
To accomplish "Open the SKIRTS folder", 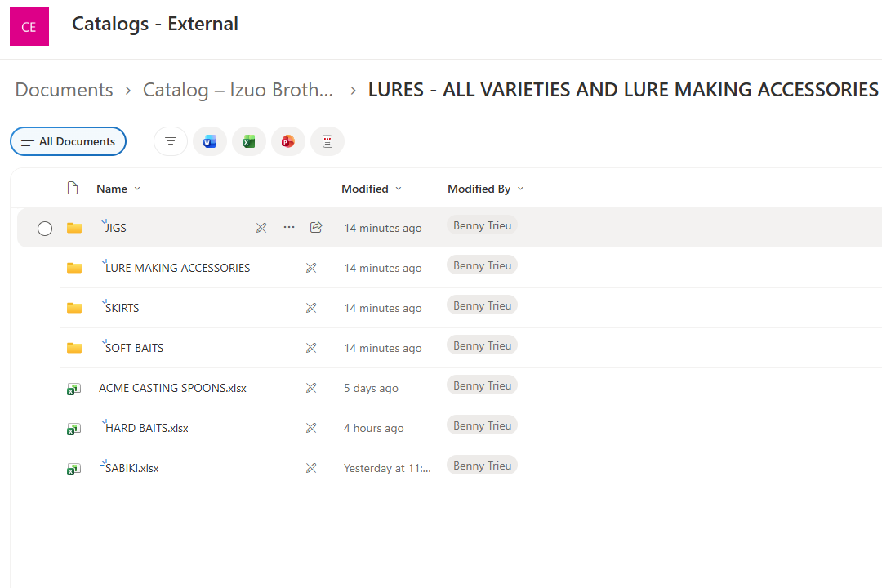I will (122, 308).
